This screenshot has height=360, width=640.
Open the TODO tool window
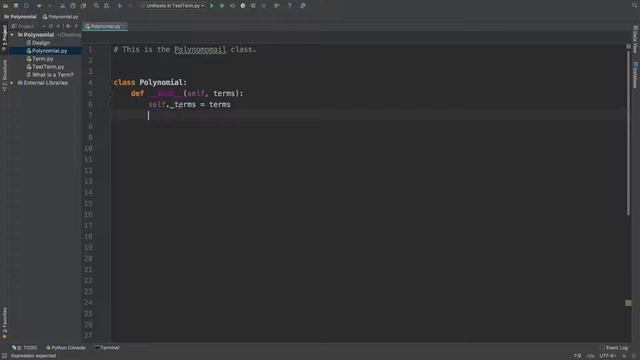click(24, 348)
